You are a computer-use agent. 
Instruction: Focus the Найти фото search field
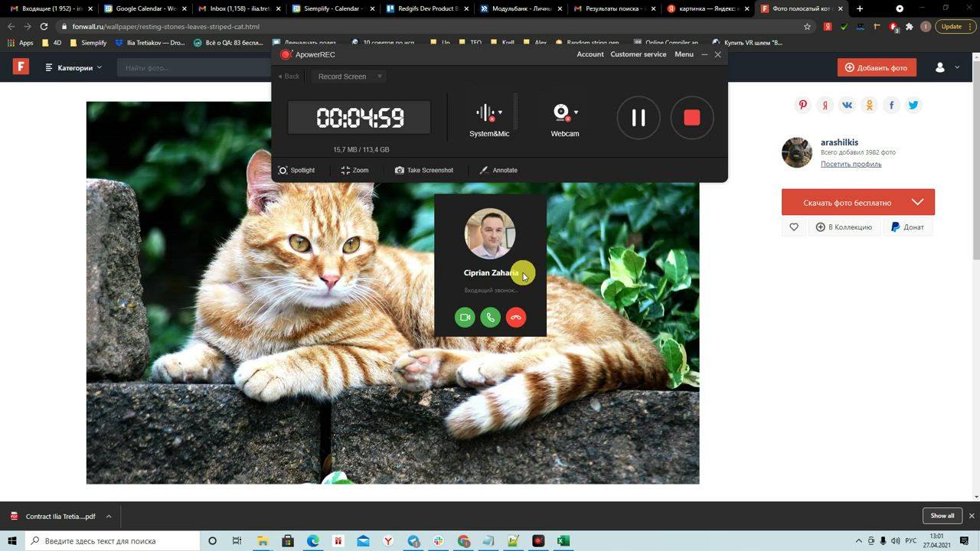tap(195, 67)
